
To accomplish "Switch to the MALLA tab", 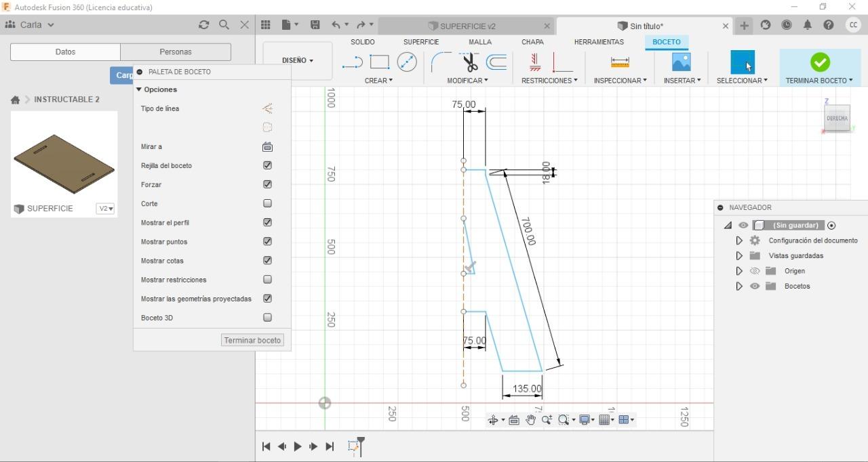I will coord(480,42).
